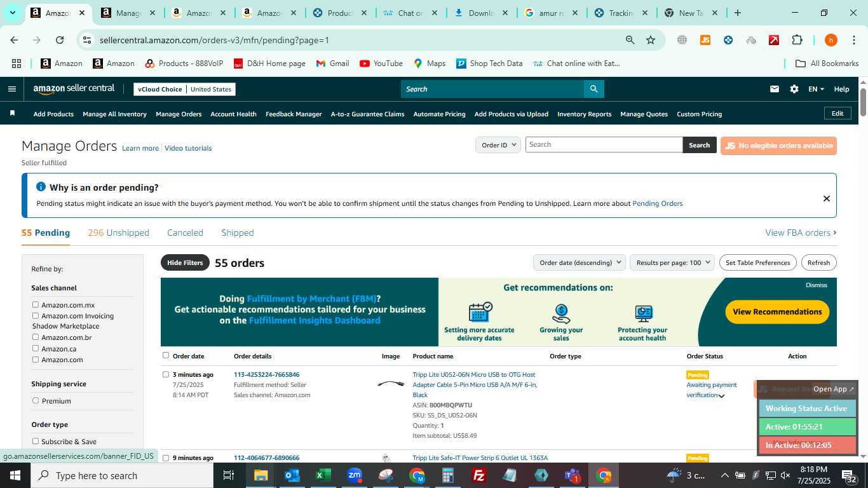The height and width of the screenshot is (488, 868).
Task: Open the Order date (descending) sort dropdown
Action: click(579, 262)
